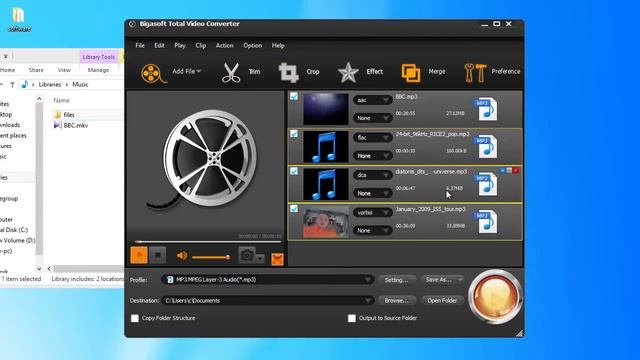Adjust the volume slider
Screen dimensions: 640x360
click(211, 257)
